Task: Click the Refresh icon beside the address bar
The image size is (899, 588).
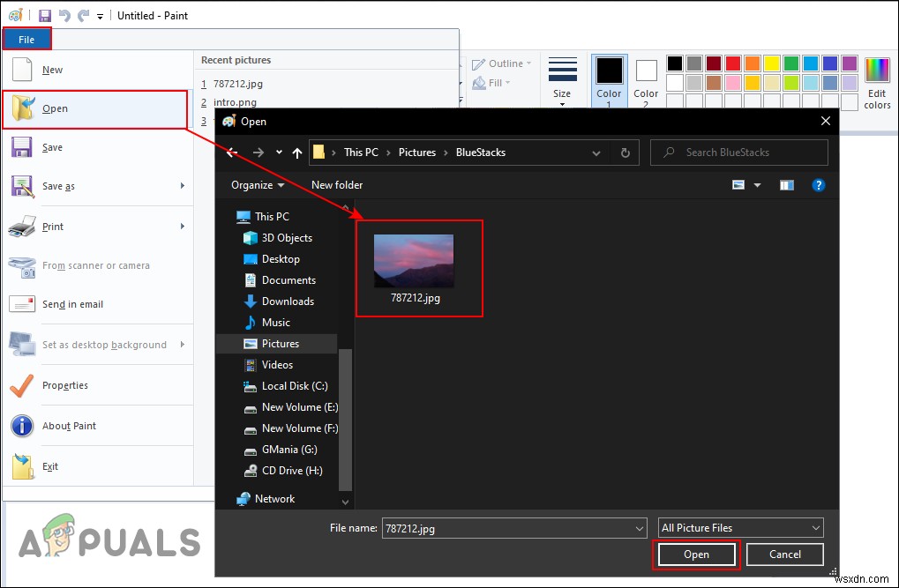Action: pyautogui.click(x=625, y=152)
